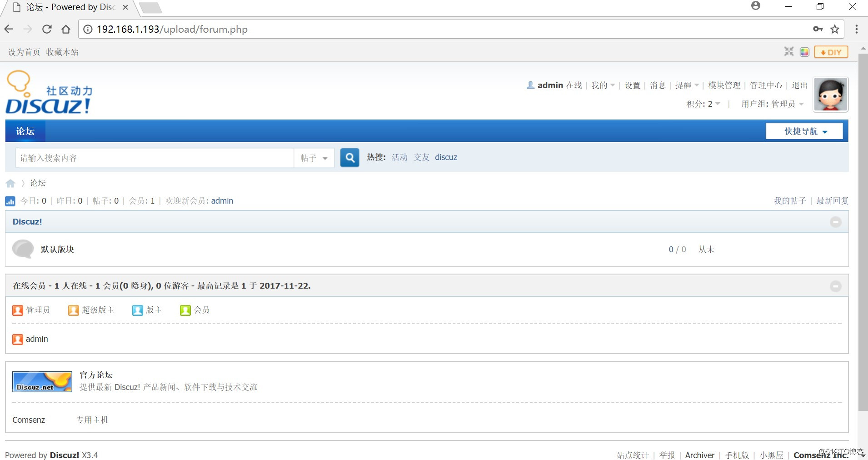Open Archiver footer link
868x460 pixels.
(x=700, y=455)
